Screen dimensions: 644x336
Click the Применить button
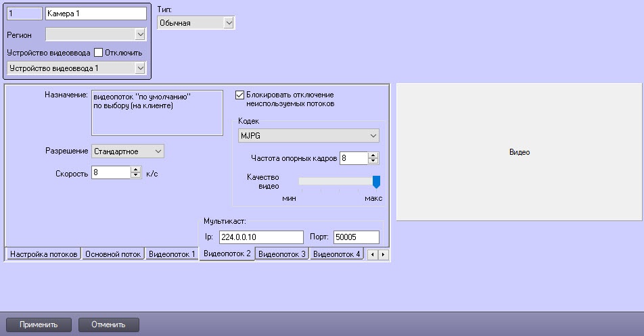pos(39,325)
